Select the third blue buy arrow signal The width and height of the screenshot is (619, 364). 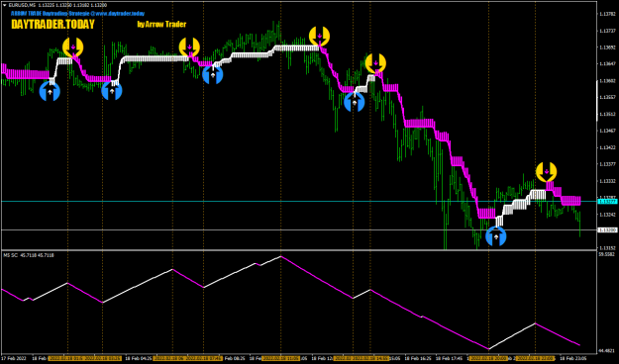[213, 74]
